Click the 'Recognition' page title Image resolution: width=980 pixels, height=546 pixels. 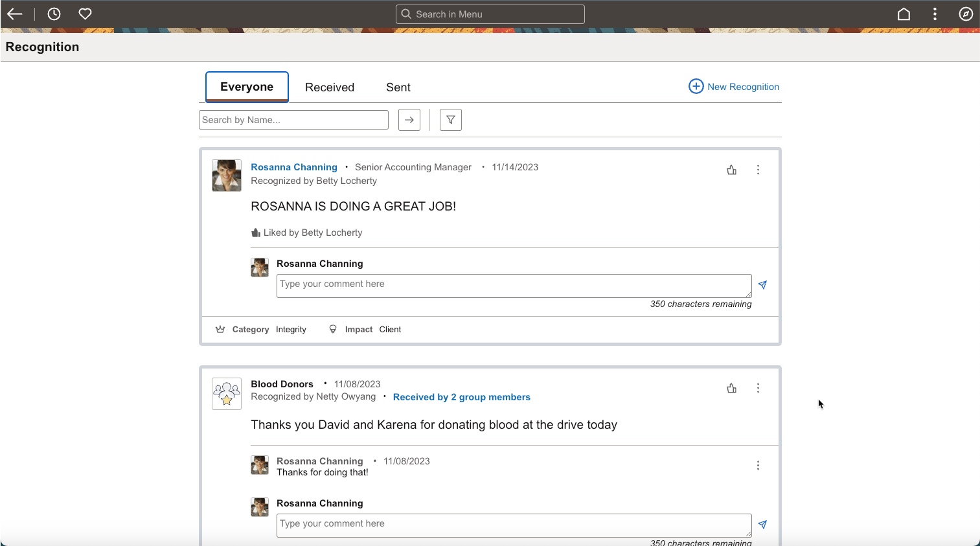[x=43, y=47]
